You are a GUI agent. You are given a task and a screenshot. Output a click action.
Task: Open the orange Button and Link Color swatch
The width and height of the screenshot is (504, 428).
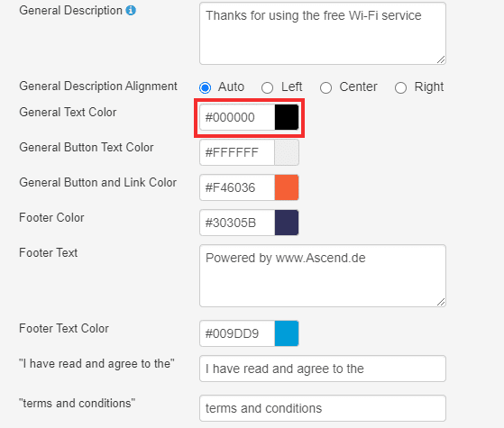tap(287, 187)
